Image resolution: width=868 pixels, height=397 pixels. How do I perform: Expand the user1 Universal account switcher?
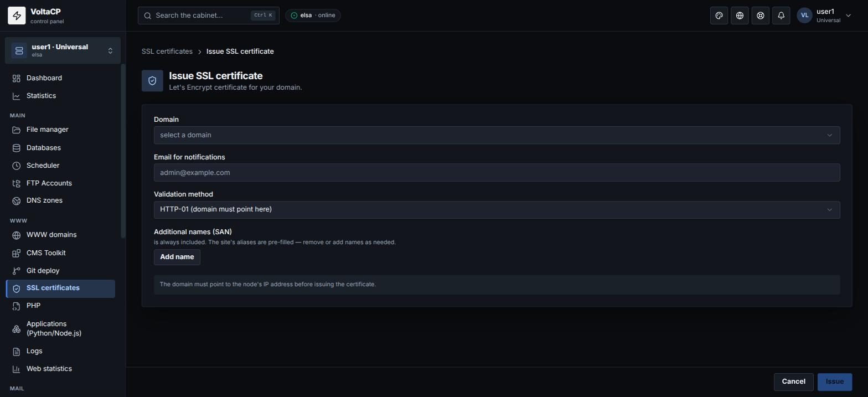point(63,50)
